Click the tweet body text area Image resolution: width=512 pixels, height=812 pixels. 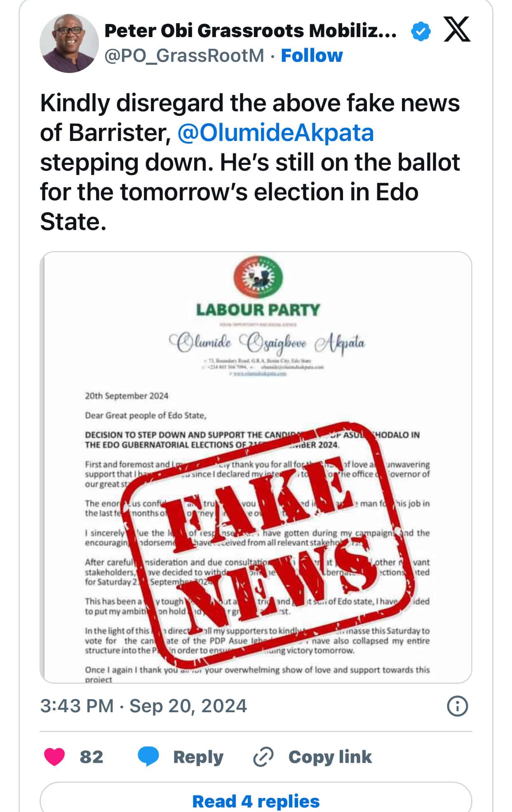pyautogui.click(x=247, y=161)
